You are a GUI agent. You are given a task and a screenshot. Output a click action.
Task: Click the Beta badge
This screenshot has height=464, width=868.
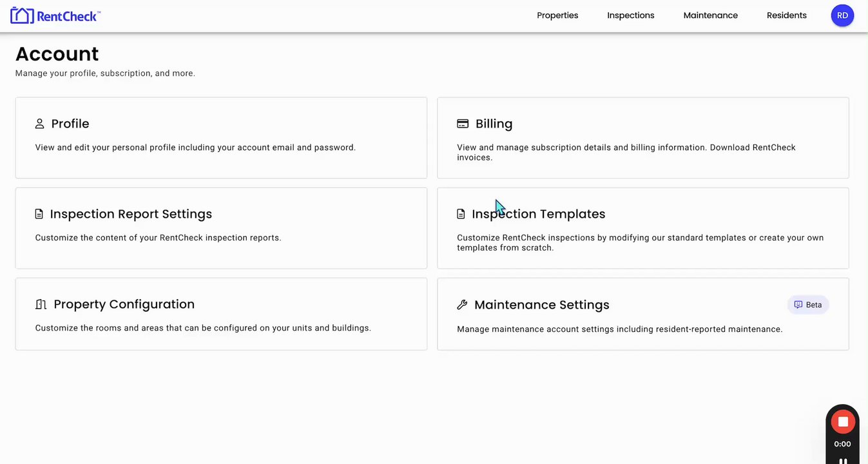808,305
